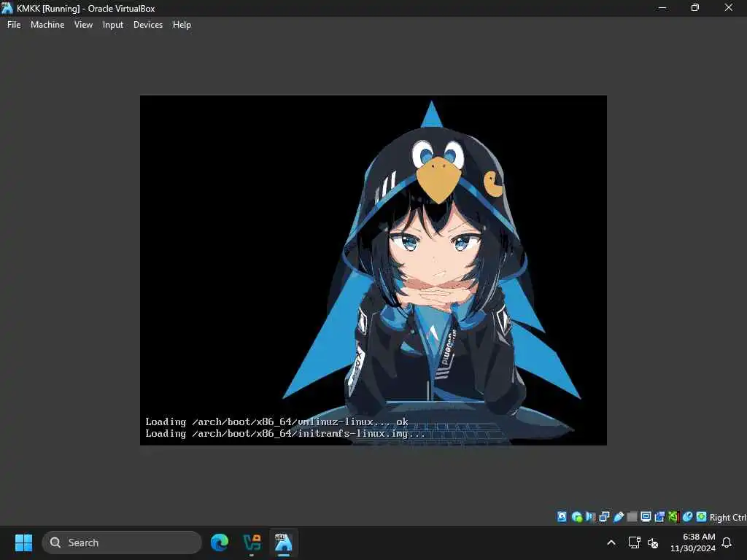This screenshot has width=747, height=560.
Task: Click the recording status icon
Action: [x=659, y=517]
